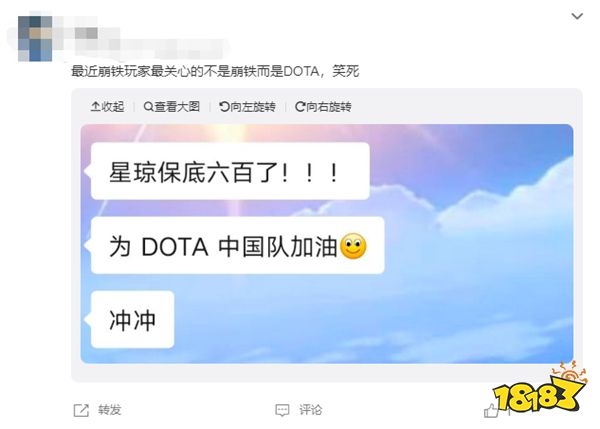This screenshot has width=600, height=429.
Task: Click the smiley emoji in DOTA bubble
Action: coord(353,246)
